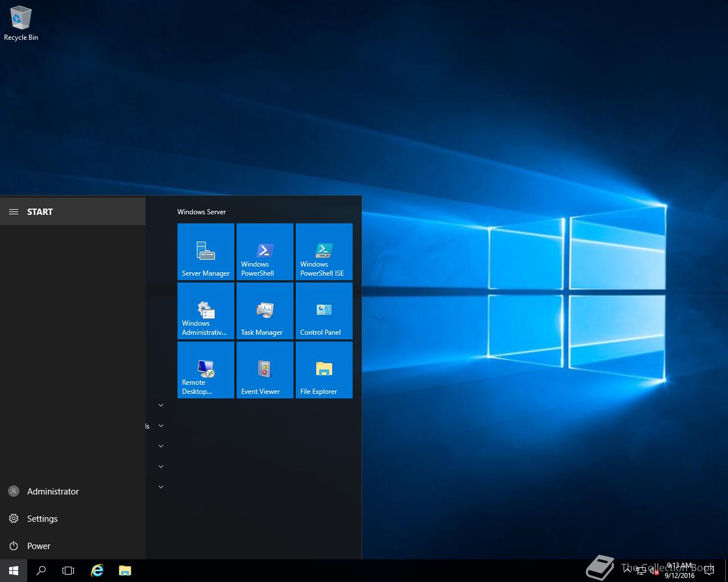
Task: Expand the app group ending in 'ls'
Action: [x=161, y=426]
